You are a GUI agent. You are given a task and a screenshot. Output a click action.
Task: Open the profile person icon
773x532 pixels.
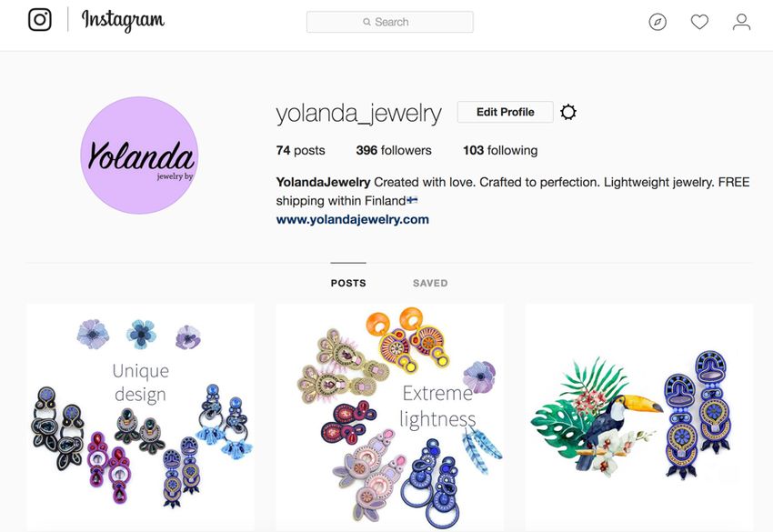741,22
